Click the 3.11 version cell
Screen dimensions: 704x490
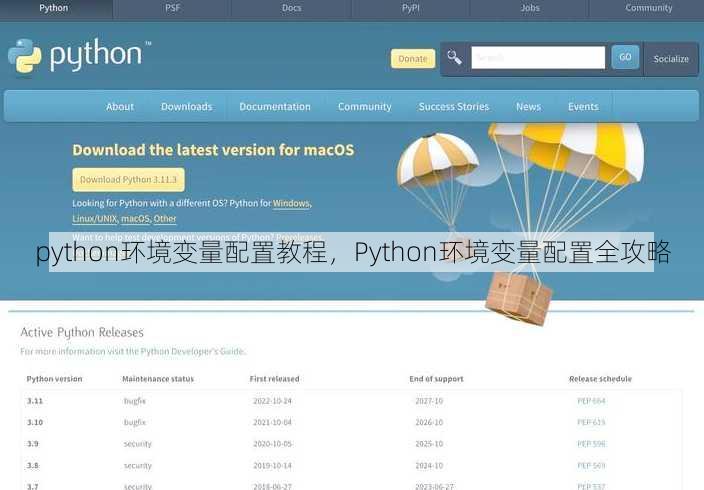point(35,401)
